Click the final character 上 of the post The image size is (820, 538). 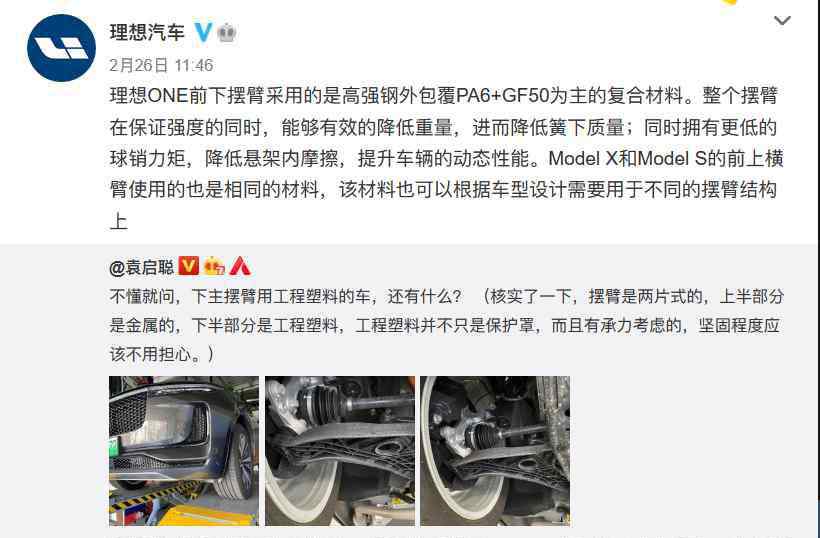point(119,221)
